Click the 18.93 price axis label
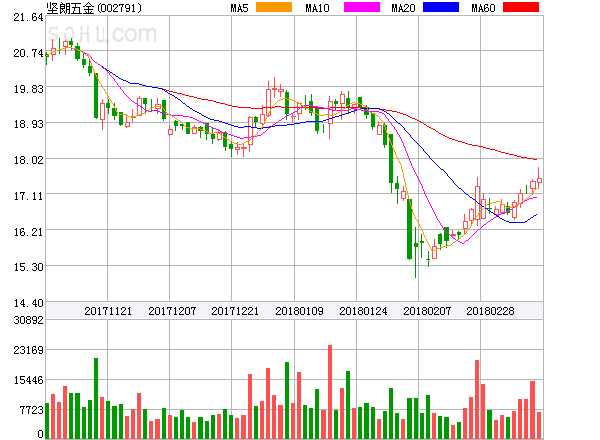The height and width of the screenshot is (440, 600). [x=28, y=124]
